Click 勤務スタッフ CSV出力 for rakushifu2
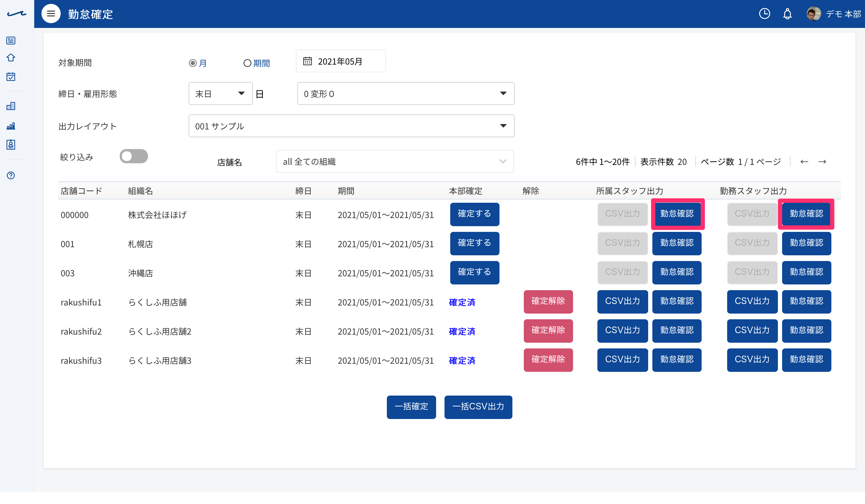Screen dimensions: 865x504 click(752, 331)
